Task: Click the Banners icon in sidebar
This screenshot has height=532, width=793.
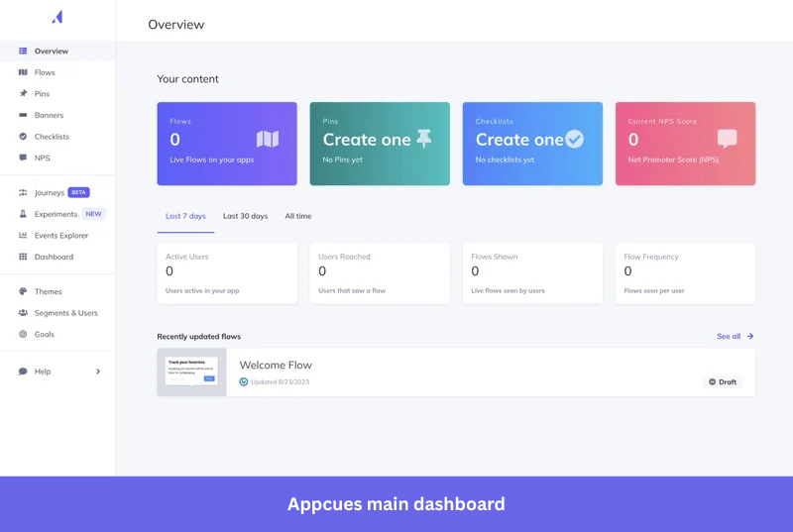Action: point(23,115)
